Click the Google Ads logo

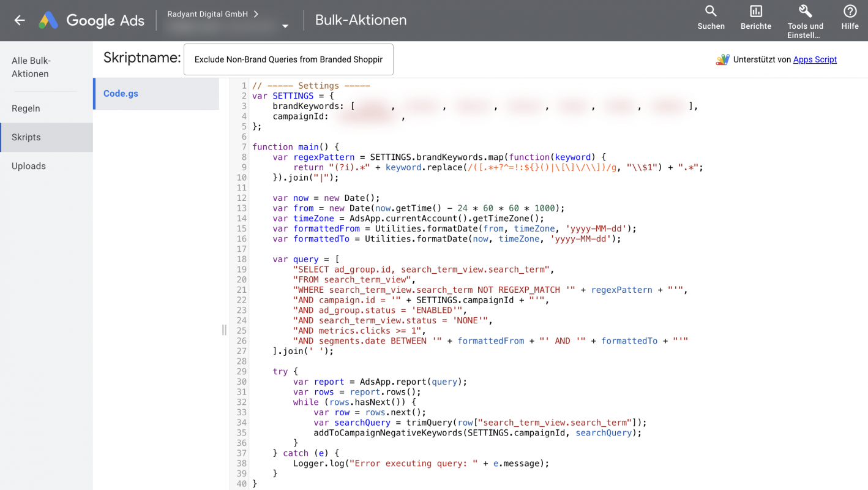pos(92,20)
